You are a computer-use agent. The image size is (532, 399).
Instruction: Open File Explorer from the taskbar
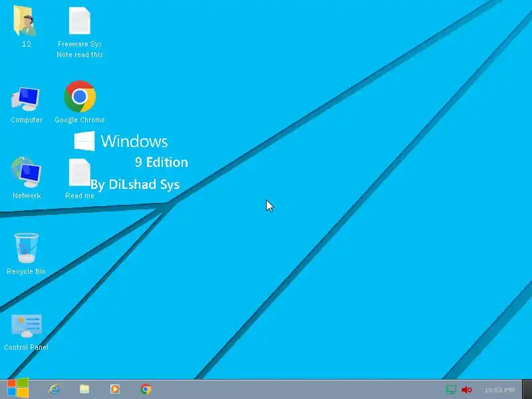tap(84, 389)
